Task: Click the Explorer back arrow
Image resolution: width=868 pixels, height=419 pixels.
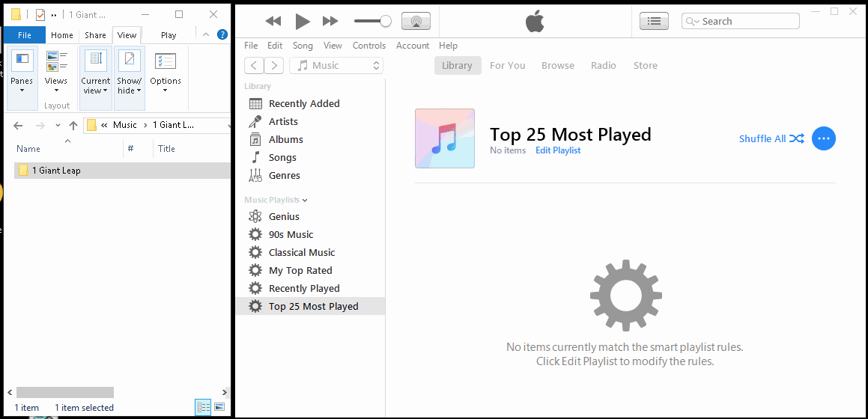Action: click(x=18, y=126)
